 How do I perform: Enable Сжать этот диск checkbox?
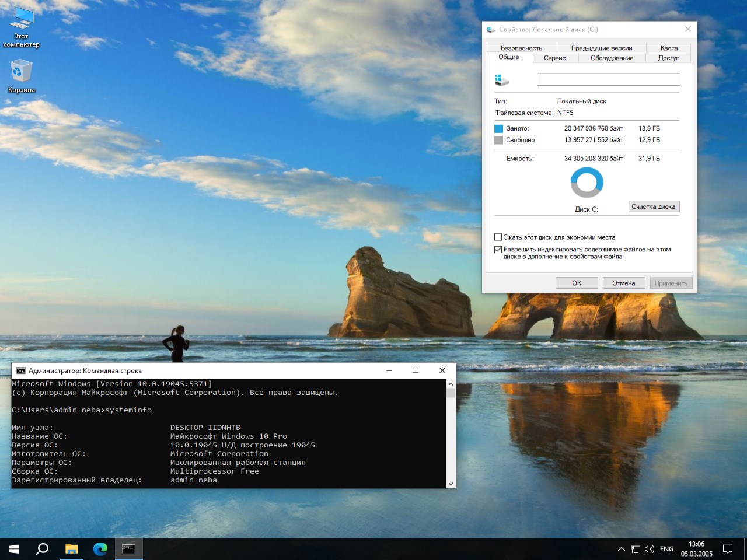coord(498,237)
